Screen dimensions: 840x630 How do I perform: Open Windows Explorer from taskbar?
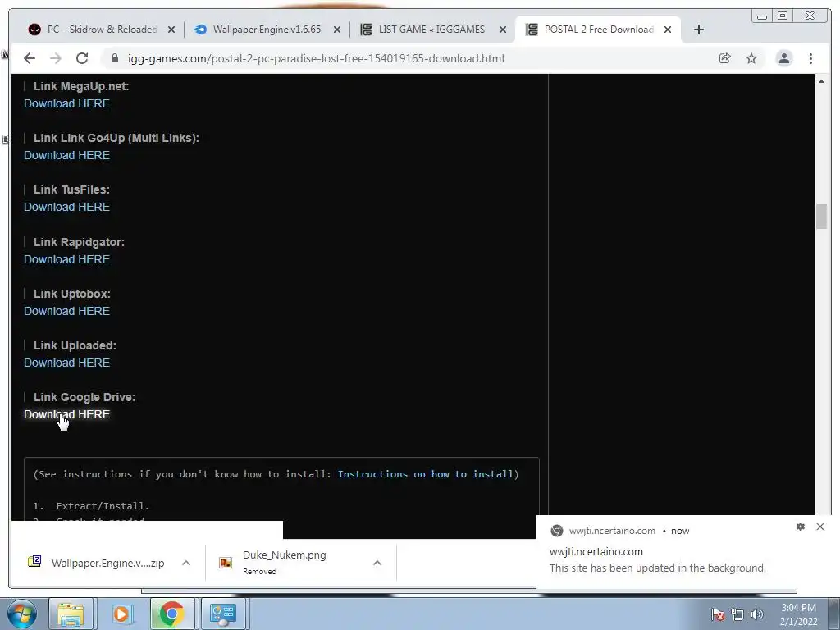click(71, 614)
